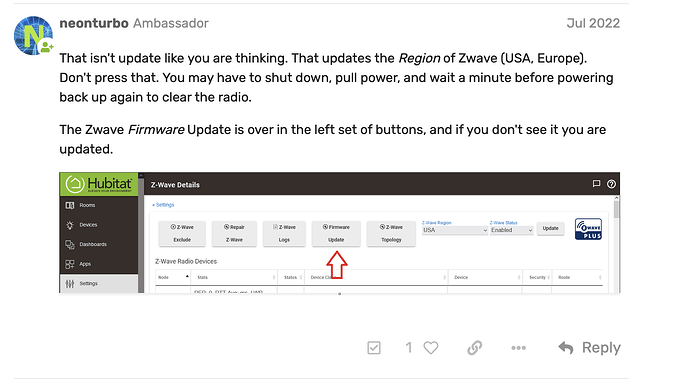Reply to neonturbo's post
Screen dimensions: 690x381
[589, 348]
